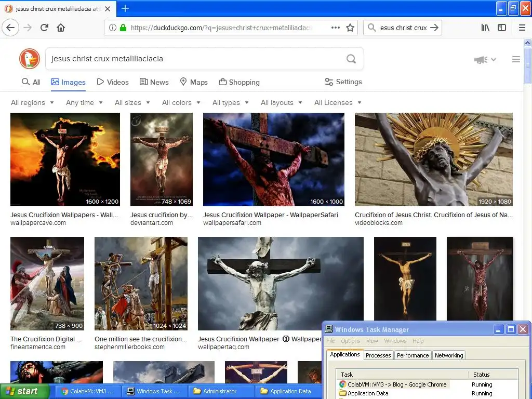This screenshot has height=399, width=532.
Task: Activate the ColabVM::VM3 Chrome taskbar button
Action: tap(87, 391)
